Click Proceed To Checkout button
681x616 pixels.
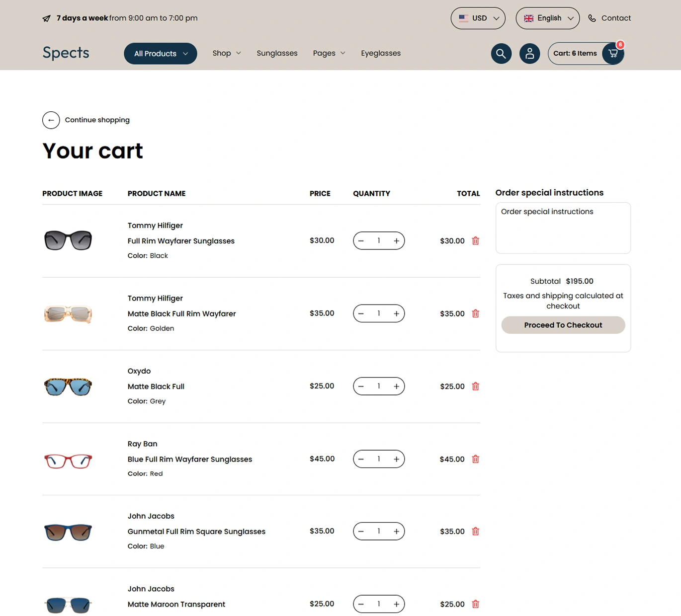563,325
